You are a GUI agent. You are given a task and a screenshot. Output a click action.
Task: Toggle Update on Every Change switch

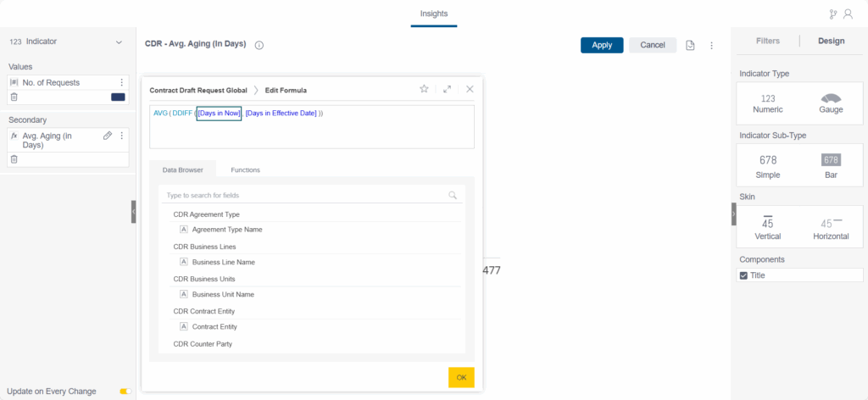tap(125, 392)
